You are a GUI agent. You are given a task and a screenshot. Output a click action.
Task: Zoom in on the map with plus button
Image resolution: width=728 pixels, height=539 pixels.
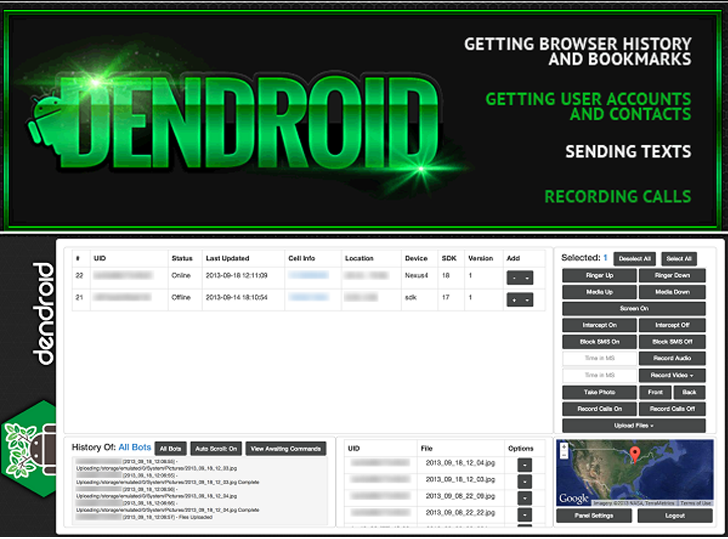[564, 447]
